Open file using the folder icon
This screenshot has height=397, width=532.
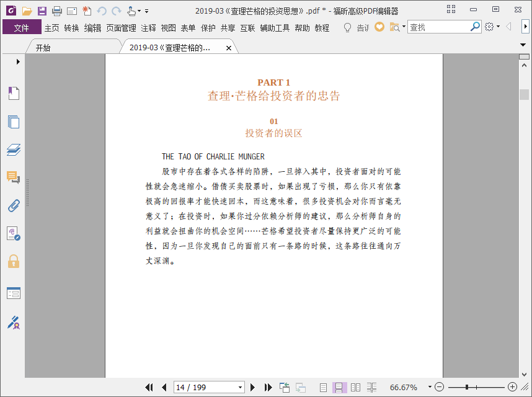pyautogui.click(x=27, y=11)
